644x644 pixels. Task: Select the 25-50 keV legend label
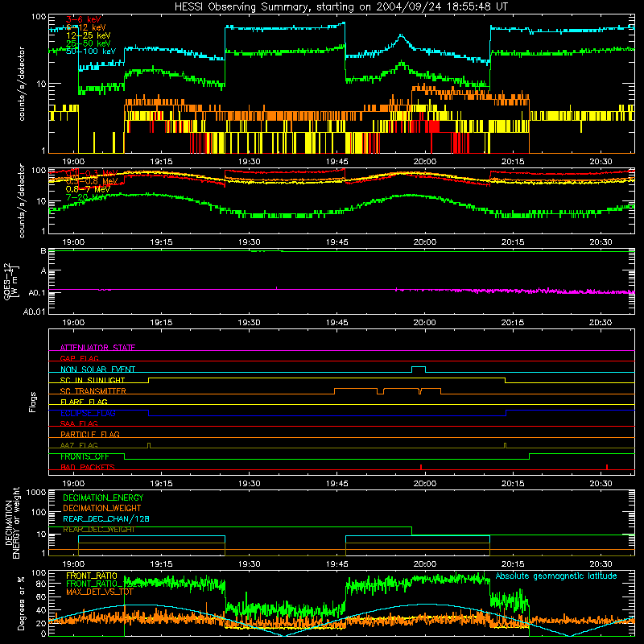point(88,43)
